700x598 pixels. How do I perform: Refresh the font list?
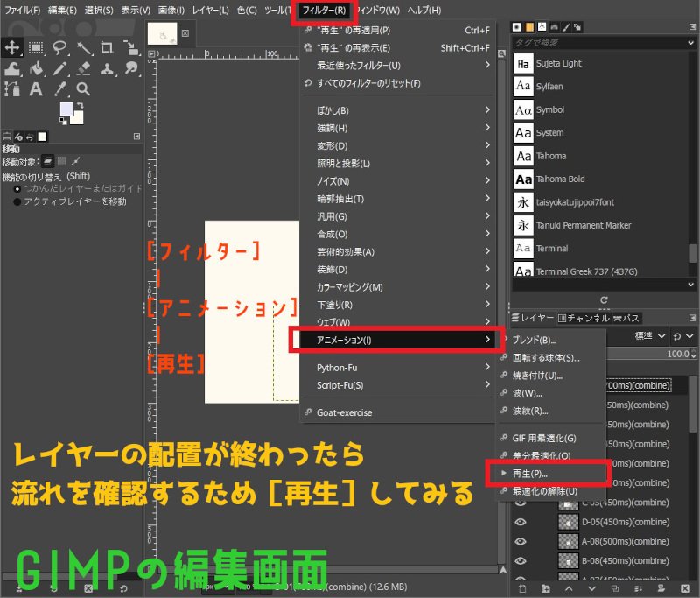click(604, 300)
